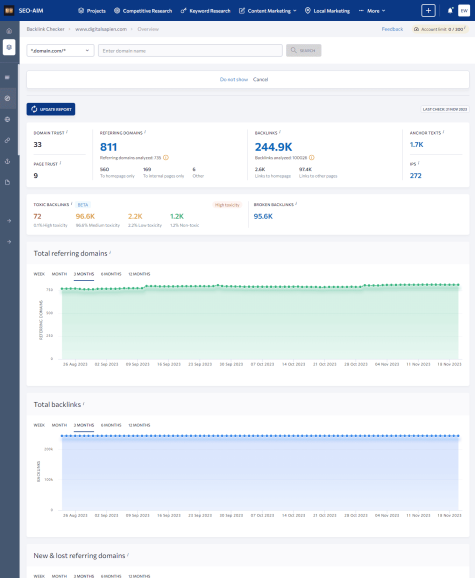Click the info icon beside Page Trust

(x=60, y=163)
